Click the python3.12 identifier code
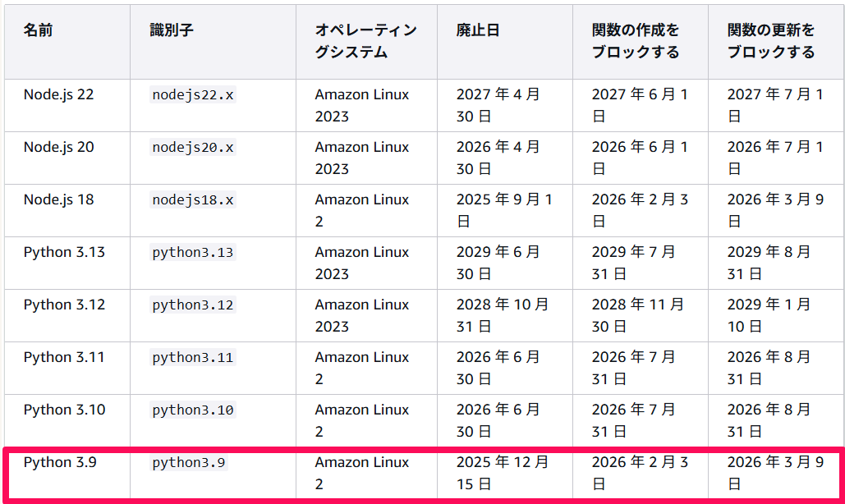This screenshot has width=845, height=504. (193, 305)
